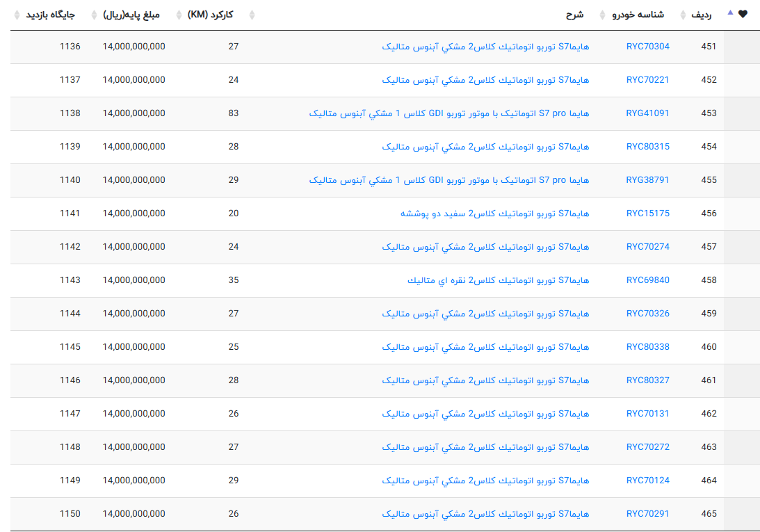Viewport: 760px width, 532px height.
Task: Click the favorite cell of row 458
Action: point(742,281)
